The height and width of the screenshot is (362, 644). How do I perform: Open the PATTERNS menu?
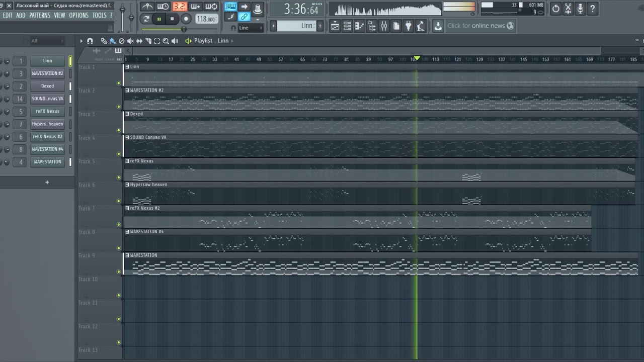[x=40, y=16]
